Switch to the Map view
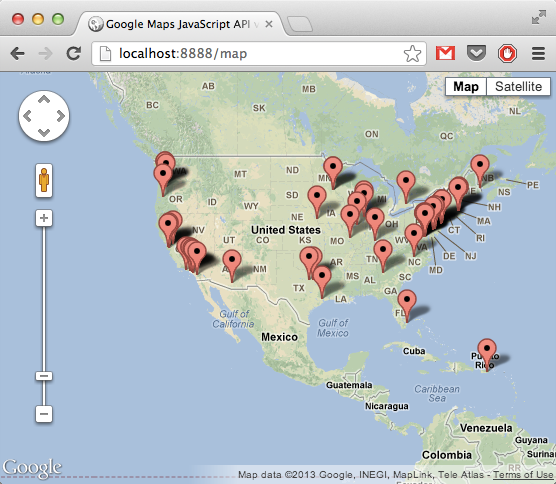Viewport: 556px width, 484px height. pyautogui.click(x=466, y=87)
